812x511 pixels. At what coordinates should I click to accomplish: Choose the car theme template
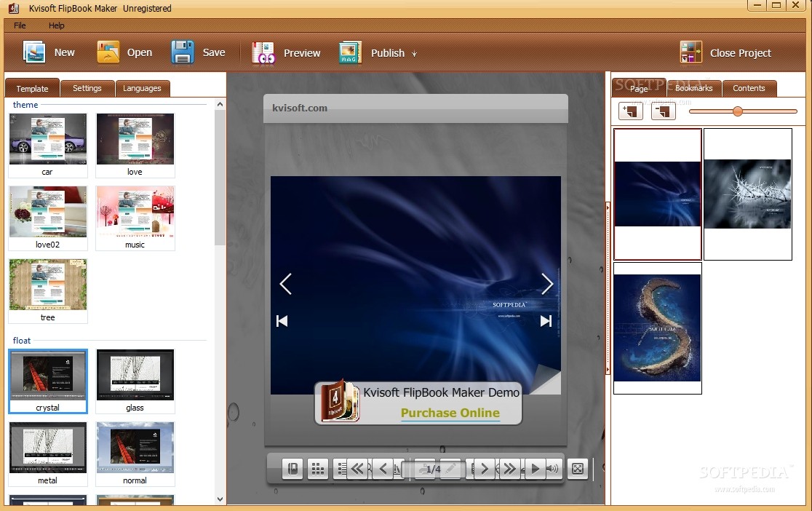pos(47,146)
